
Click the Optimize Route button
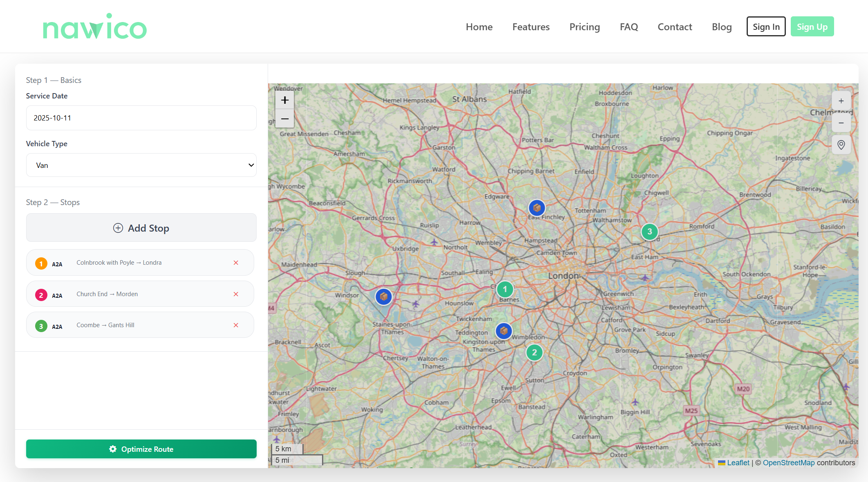(x=141, y=449)
